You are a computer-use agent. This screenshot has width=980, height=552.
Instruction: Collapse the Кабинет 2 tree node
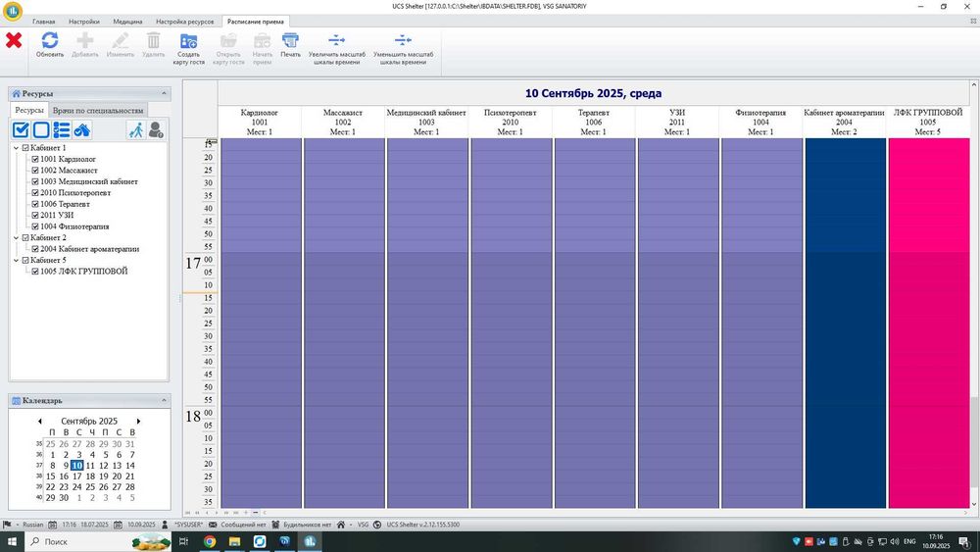(17, 238)
